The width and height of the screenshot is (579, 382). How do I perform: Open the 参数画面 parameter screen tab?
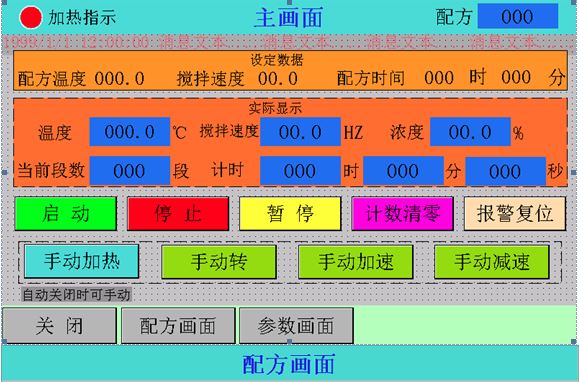[x=297, y=326]
